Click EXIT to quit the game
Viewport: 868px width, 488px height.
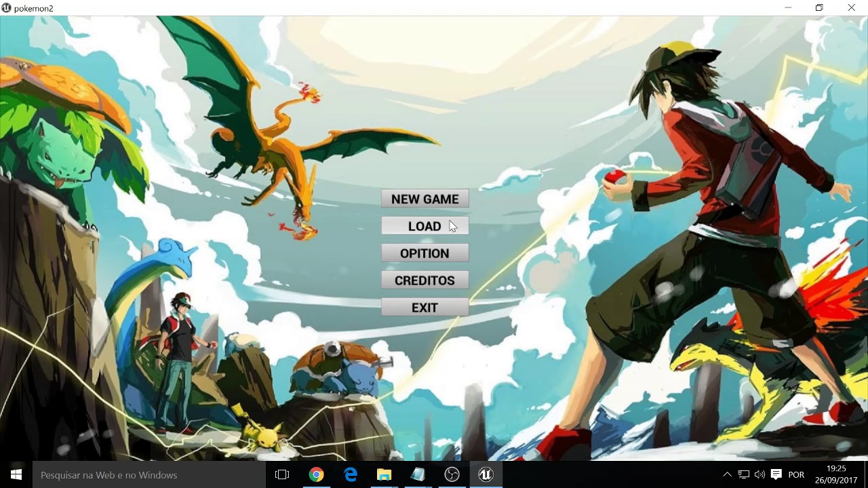click(425, 306)
